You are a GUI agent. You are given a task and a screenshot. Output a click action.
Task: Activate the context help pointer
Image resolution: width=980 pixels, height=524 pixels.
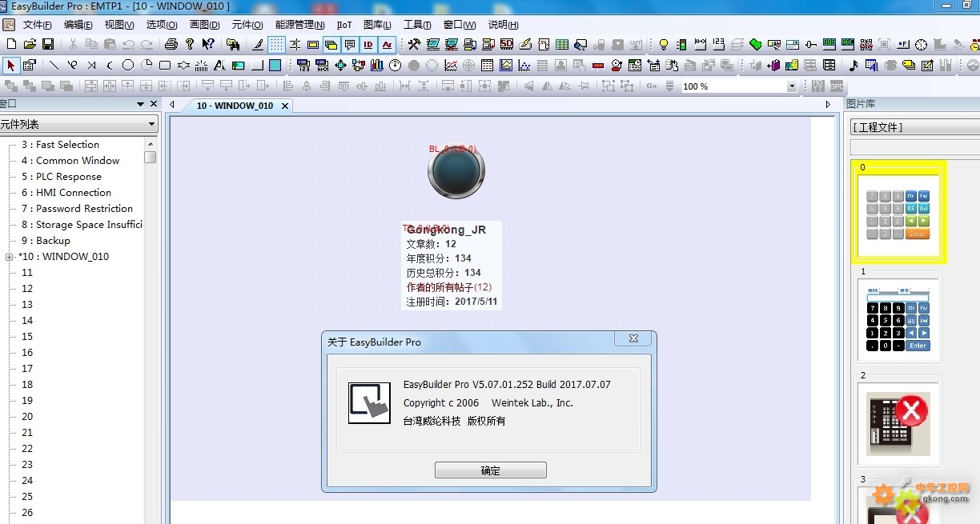208,44
